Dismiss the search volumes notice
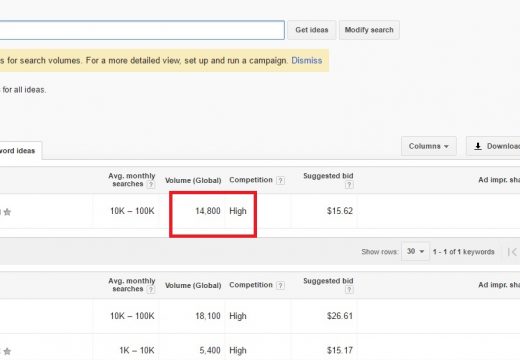Screen dimensions: 520x360 click(307, 61)
